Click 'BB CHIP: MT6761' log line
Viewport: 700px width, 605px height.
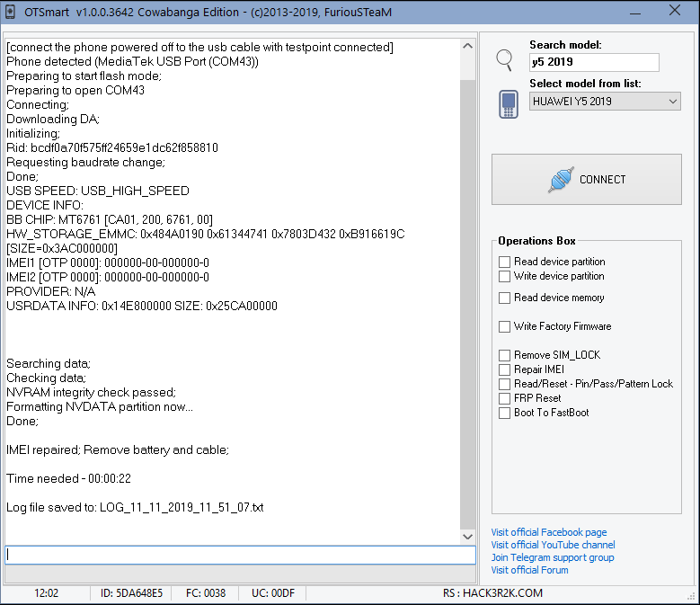click(x=110, y=219)
